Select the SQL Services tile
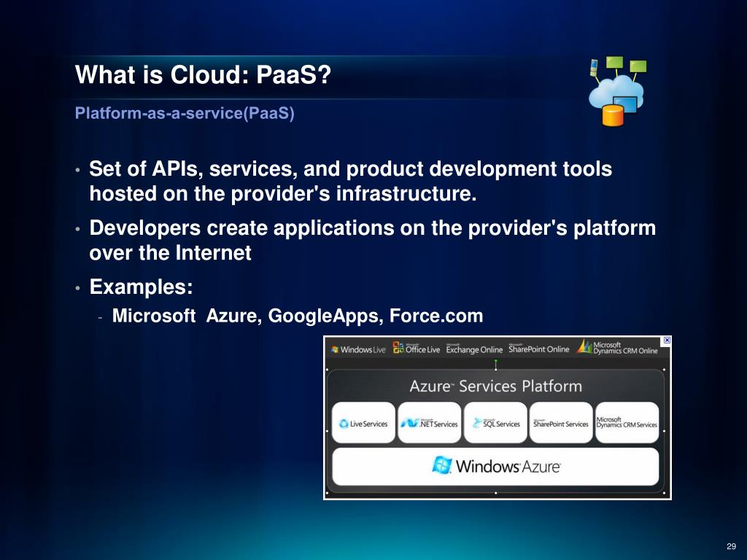Image resolution: width=747 pixels, height=560 pixels. pos(495,423)
